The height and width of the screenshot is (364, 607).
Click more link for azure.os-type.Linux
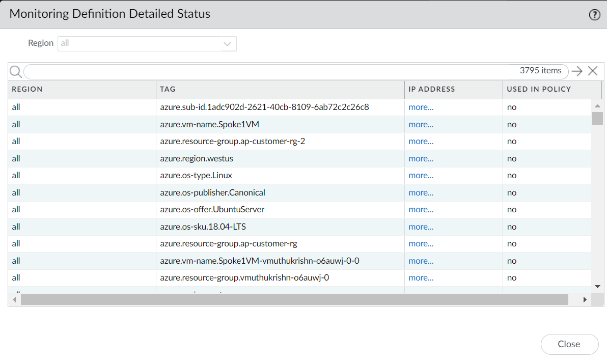tap(421, 176)
